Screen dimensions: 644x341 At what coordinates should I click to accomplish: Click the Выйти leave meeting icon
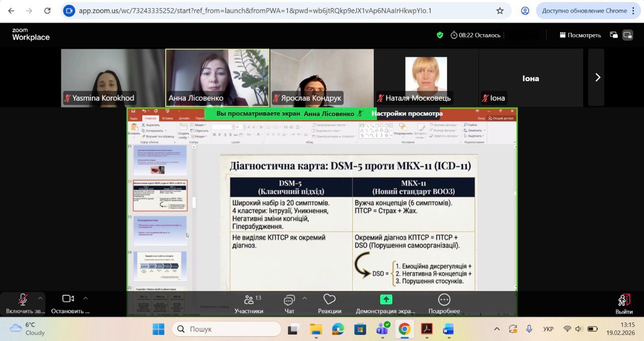click(624, 304)
